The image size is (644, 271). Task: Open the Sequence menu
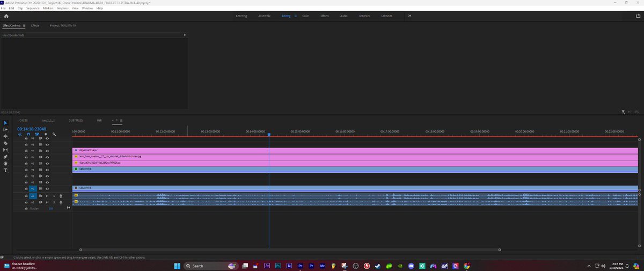[33, 9]
